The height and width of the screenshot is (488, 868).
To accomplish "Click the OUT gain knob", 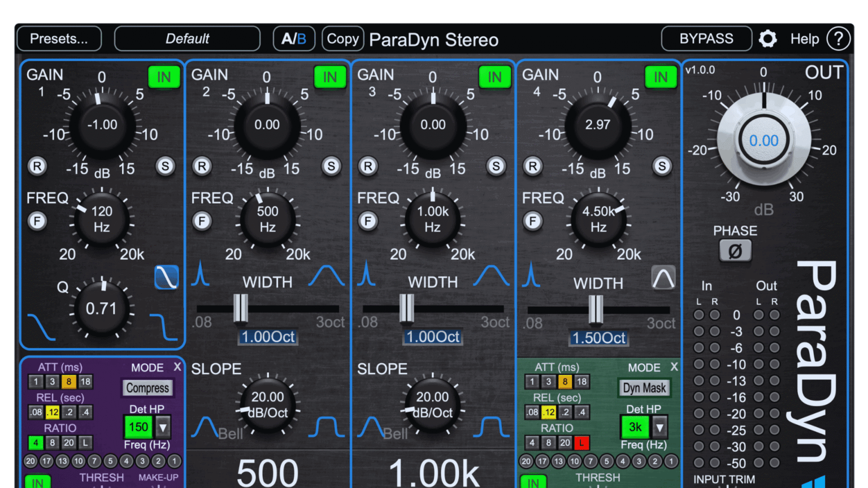I will point(764,140).
